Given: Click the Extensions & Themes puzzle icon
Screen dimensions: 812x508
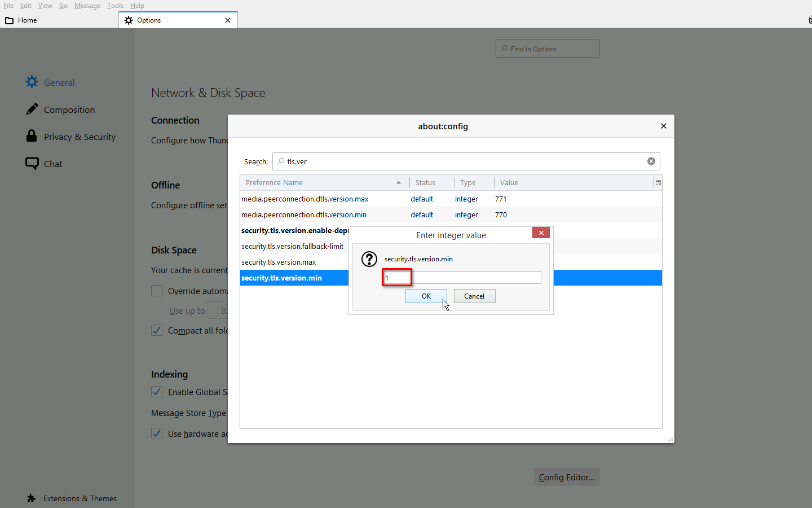Looking at the screenshot, I should 31,498.
